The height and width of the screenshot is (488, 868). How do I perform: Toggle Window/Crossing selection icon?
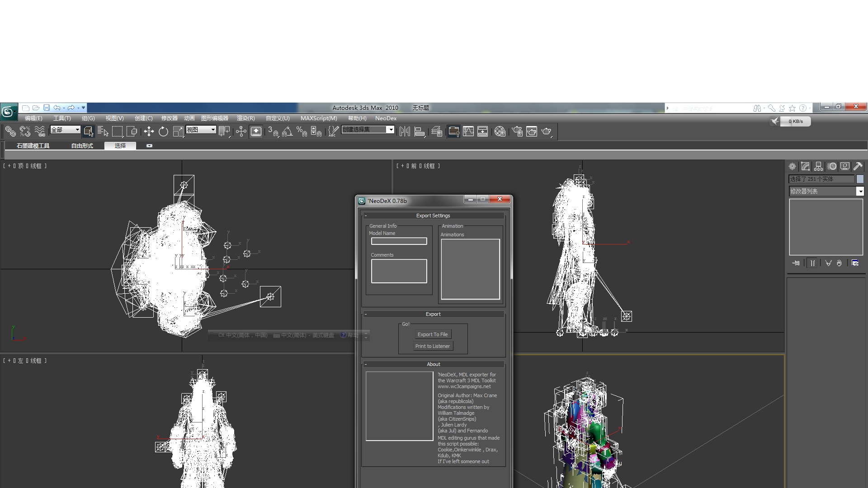tap(132, 131)
